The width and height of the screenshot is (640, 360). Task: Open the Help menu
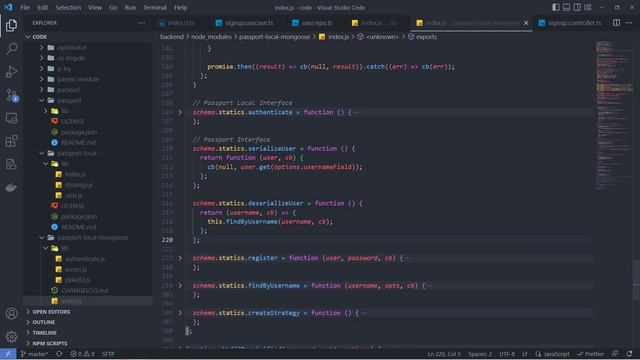(x=180, y=7)
